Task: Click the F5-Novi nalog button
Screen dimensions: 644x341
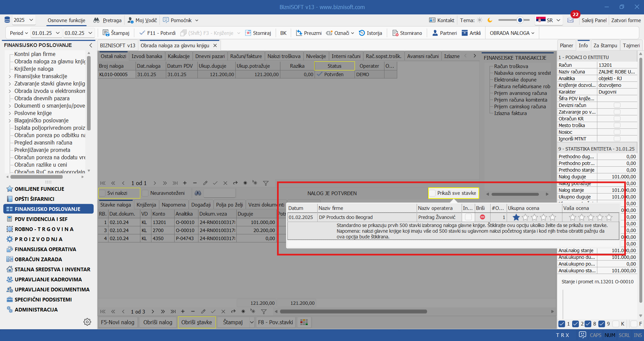Action: point(118,322)
